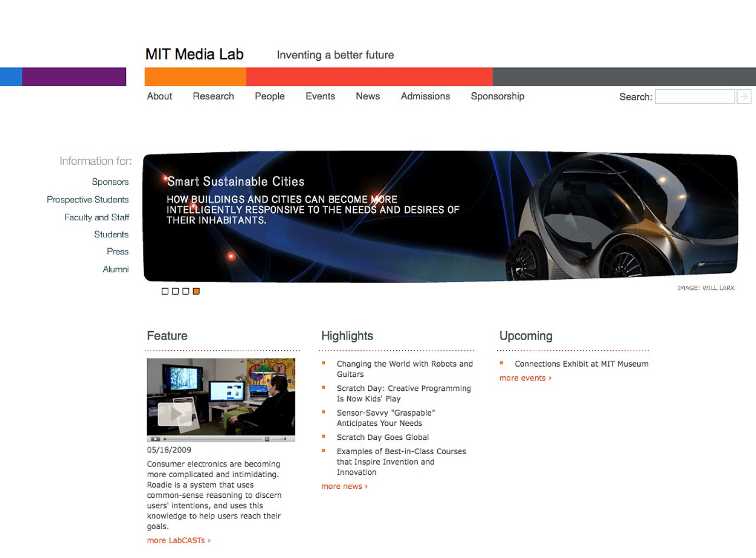Viewport: 756px width, 558px height.
Task: Open the Prospective Students page
Action: pyautogui.click(x=87, y=200)
